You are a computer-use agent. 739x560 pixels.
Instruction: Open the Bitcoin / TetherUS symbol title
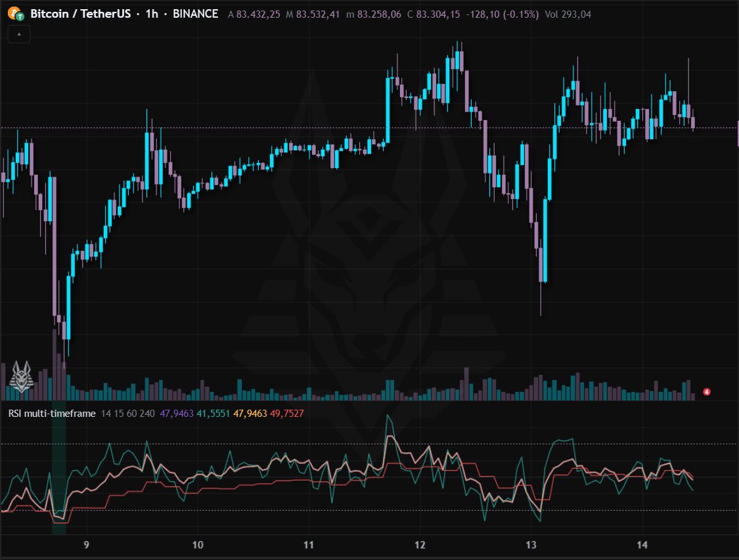81,14
